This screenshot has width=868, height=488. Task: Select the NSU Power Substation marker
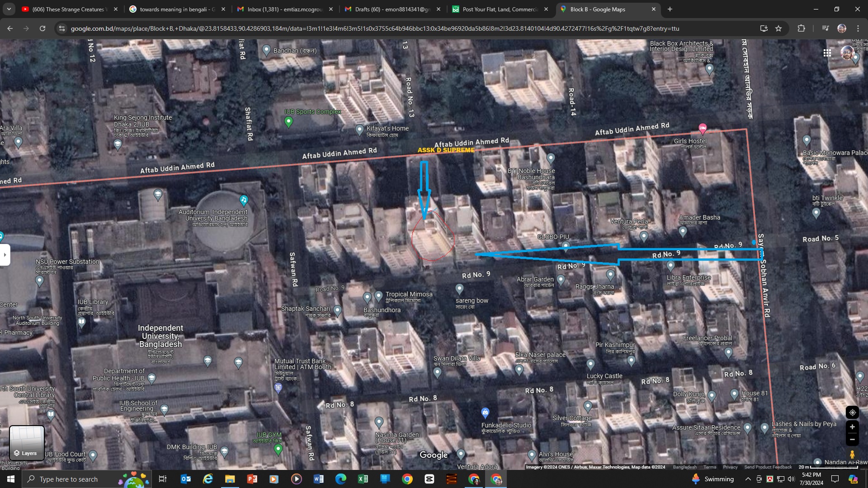click(x=39, y=281)
